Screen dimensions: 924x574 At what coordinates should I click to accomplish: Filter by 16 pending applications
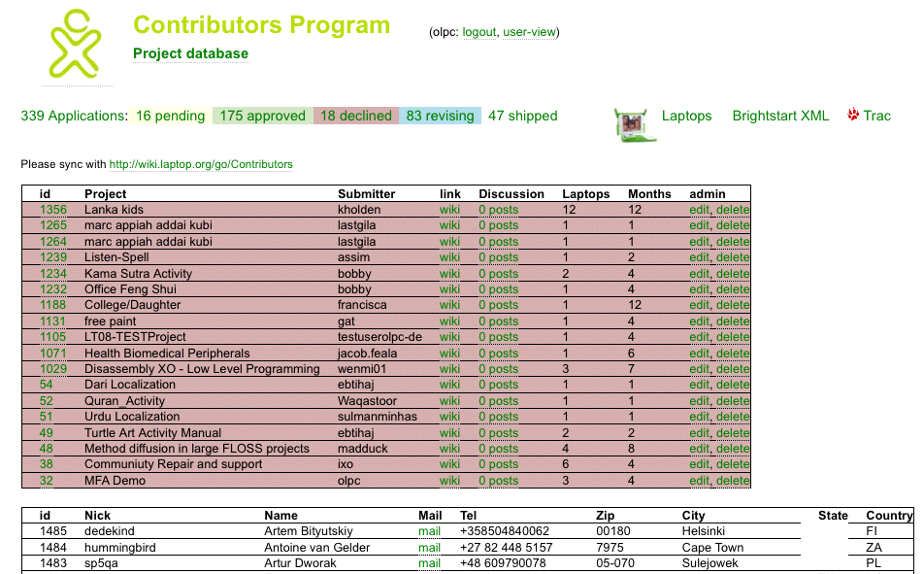click(170, 116)
